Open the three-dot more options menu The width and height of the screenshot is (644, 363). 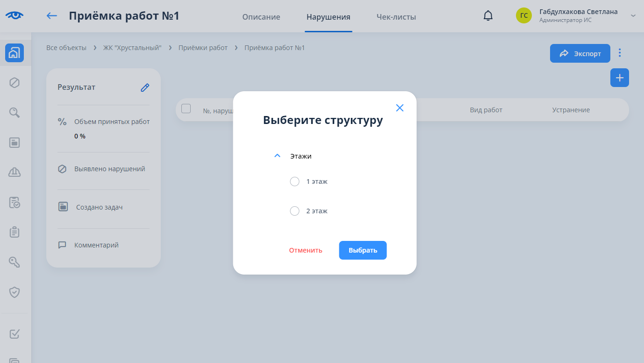pyautogui.click(x=620, y=53)
